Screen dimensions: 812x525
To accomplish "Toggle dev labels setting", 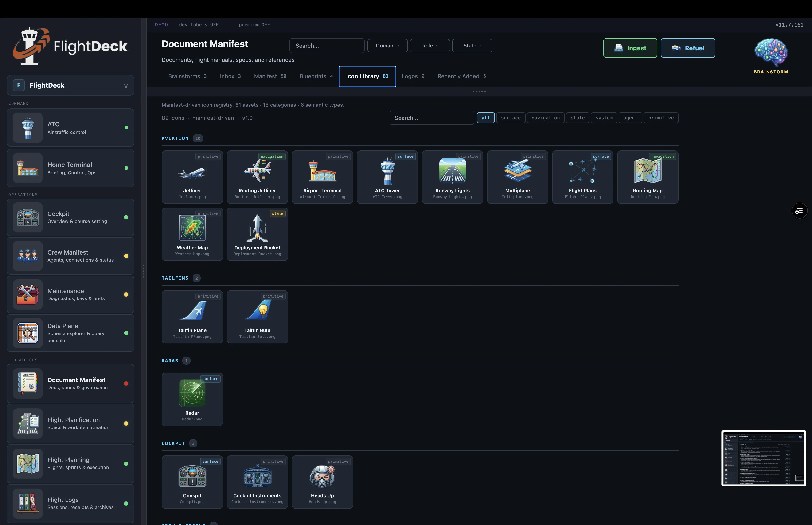I will 199,24.
